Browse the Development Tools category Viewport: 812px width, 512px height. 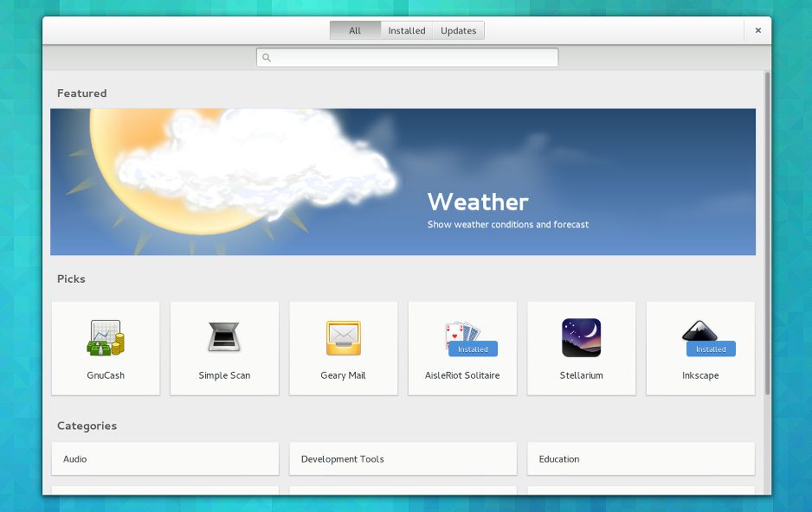(403, 458)
